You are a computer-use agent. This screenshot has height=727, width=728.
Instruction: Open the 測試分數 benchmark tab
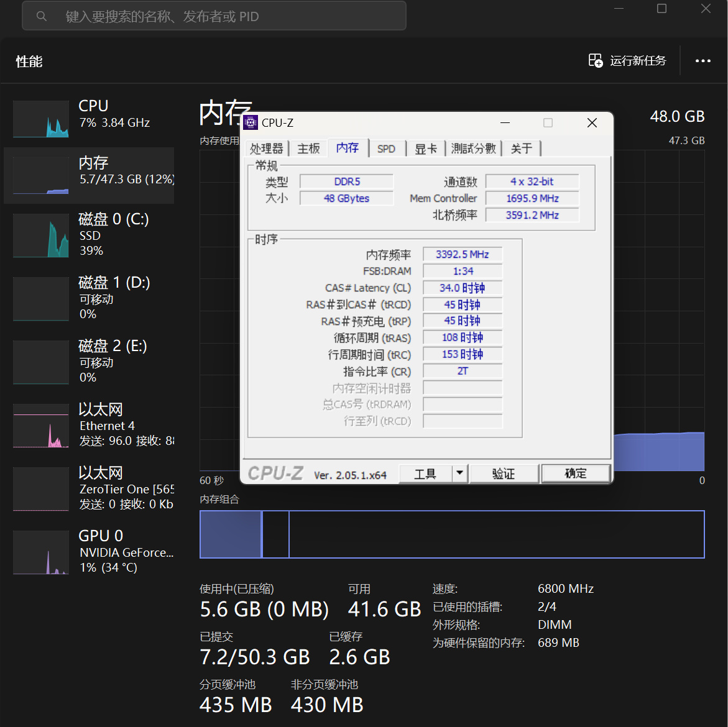click(474, 149)
